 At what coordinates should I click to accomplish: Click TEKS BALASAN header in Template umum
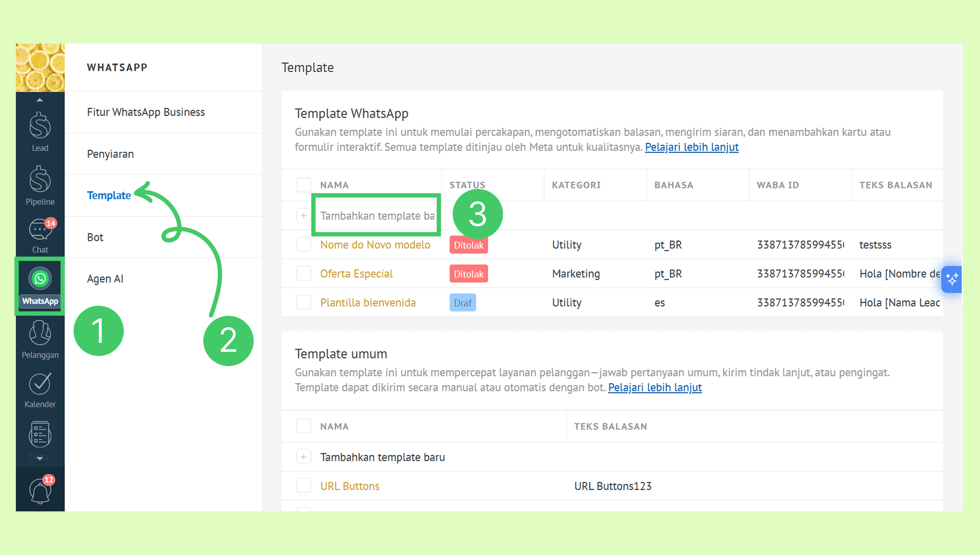coord(610,426)
